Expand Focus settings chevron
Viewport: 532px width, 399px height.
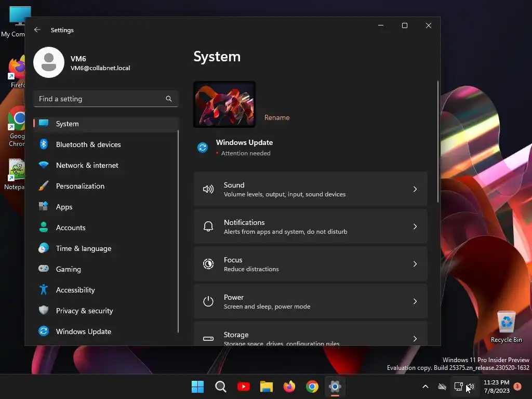tap(415, 264)
